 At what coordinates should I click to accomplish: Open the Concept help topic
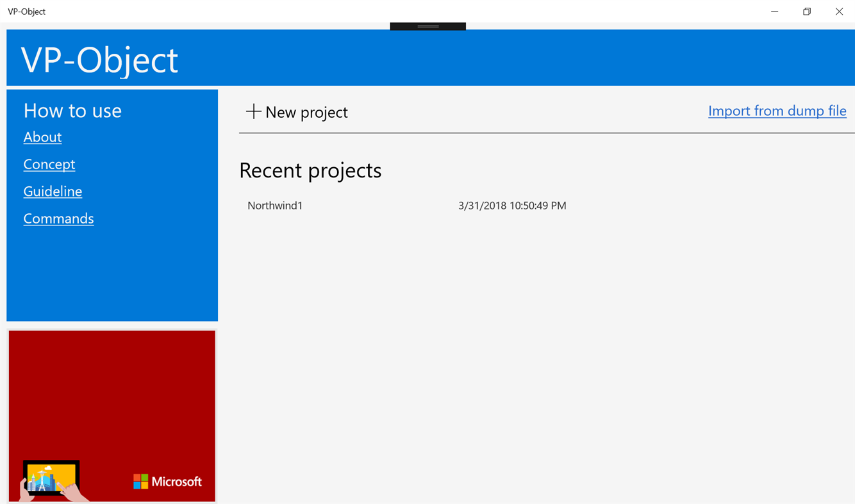pyautogui.click(x=49, y=164)
